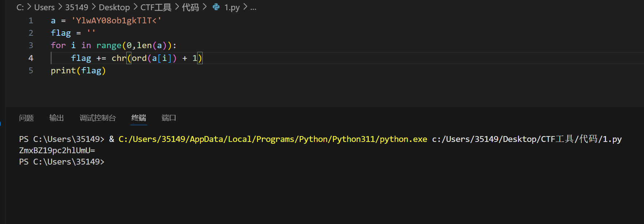The width and height of the screenshot is (644, 224).
Task: Expand the 代码 breadcrumb folder
Action: [191, 7]
